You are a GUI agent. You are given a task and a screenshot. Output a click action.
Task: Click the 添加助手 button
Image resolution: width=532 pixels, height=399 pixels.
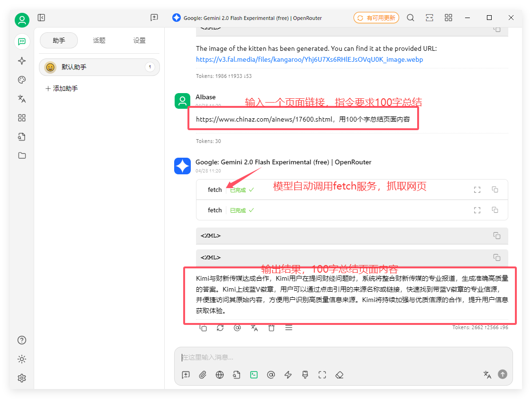[62, 88]
